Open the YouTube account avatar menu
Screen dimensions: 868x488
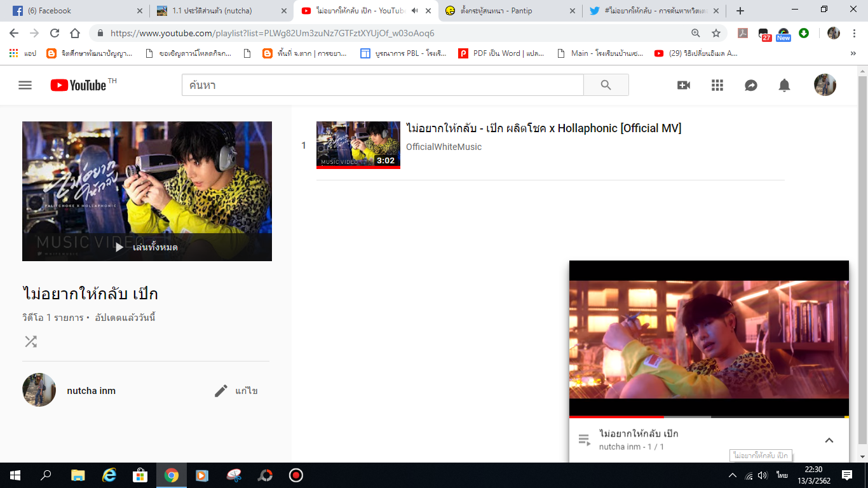pyautogui.click(x=825, y=85)
